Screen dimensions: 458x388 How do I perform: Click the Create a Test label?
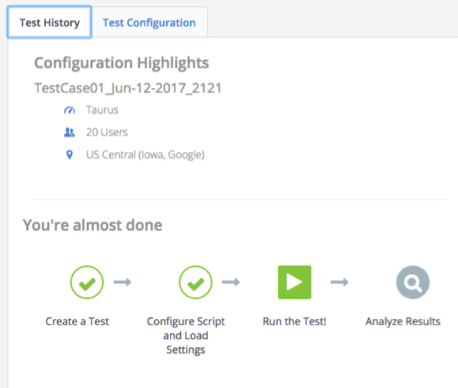click(77, 321)
